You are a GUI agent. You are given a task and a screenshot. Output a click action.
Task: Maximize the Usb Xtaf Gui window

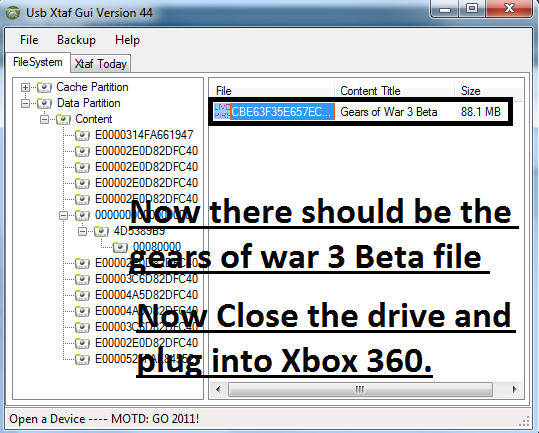pos(473,8)
